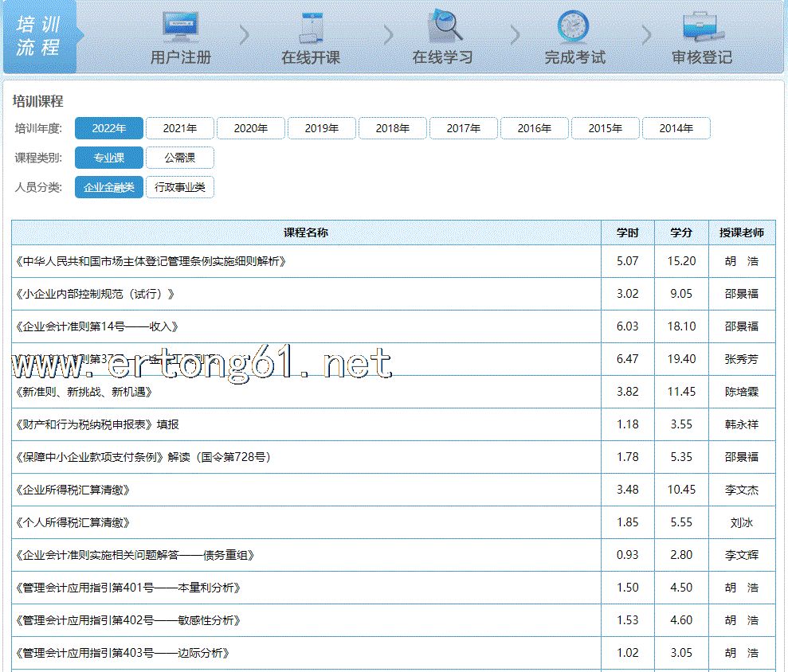This screenshot has width=788, height=672.
Task: Switch to training year 2021年
Action: [180, 128]
